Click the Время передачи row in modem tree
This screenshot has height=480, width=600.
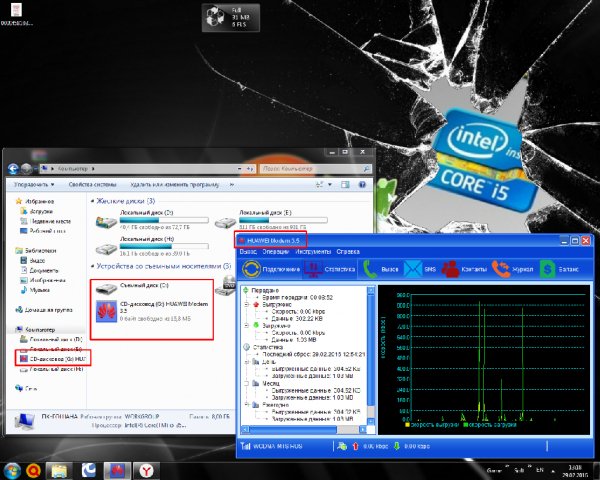point(297,297)
